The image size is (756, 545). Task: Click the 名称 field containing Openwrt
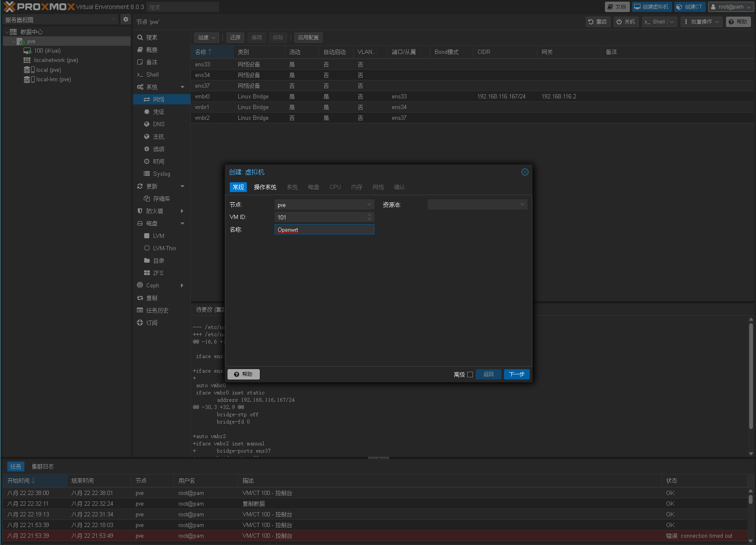pos(324,230)
